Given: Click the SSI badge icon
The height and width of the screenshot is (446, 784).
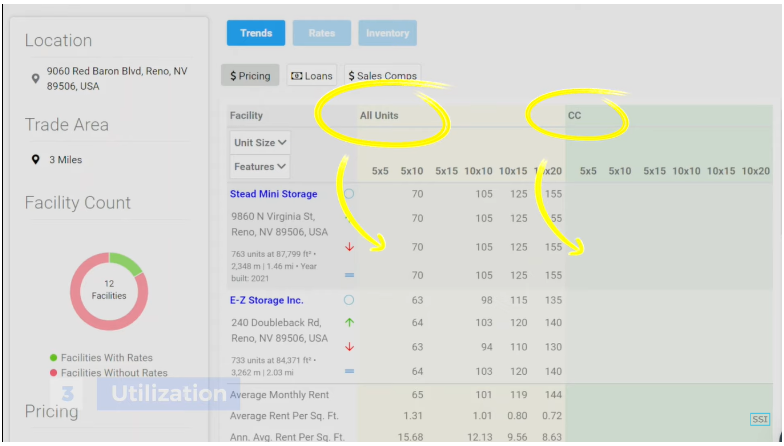Looking at the screenshot, I should (760, 420).
